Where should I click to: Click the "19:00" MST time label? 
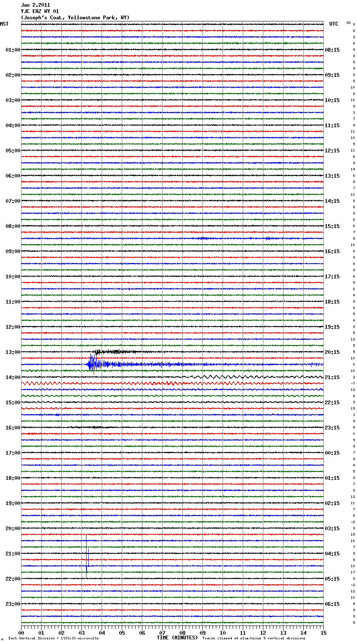pos(13,503)
